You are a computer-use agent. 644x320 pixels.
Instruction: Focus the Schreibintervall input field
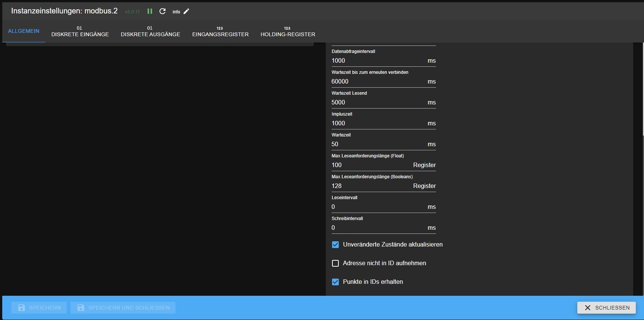click(x=376, y=228)
